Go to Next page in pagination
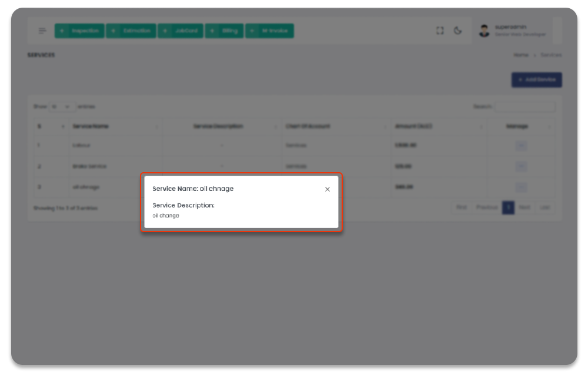588x372 pixels. click(524, 207)
